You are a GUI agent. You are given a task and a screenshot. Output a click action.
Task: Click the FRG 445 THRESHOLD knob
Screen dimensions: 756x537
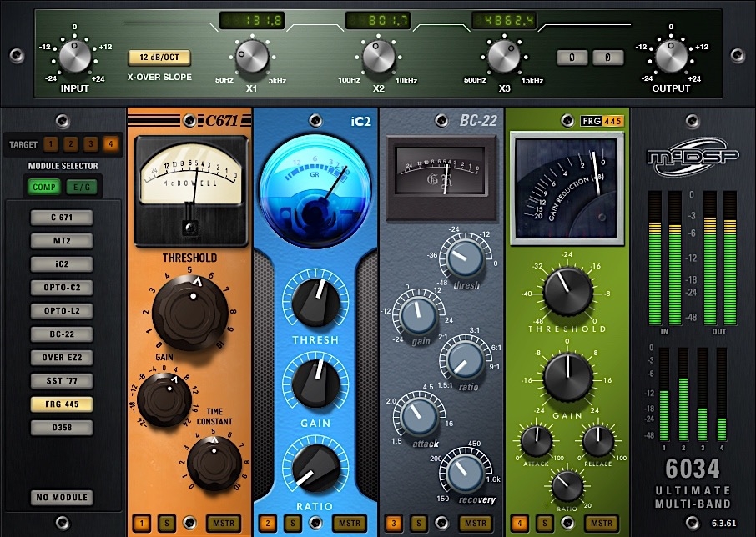(x=567, y=291)
